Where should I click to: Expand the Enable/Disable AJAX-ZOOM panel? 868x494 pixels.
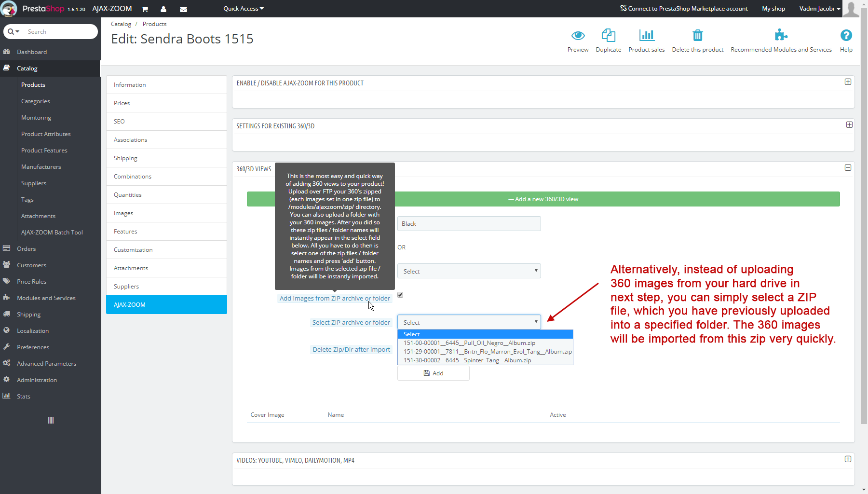[848, 82]
